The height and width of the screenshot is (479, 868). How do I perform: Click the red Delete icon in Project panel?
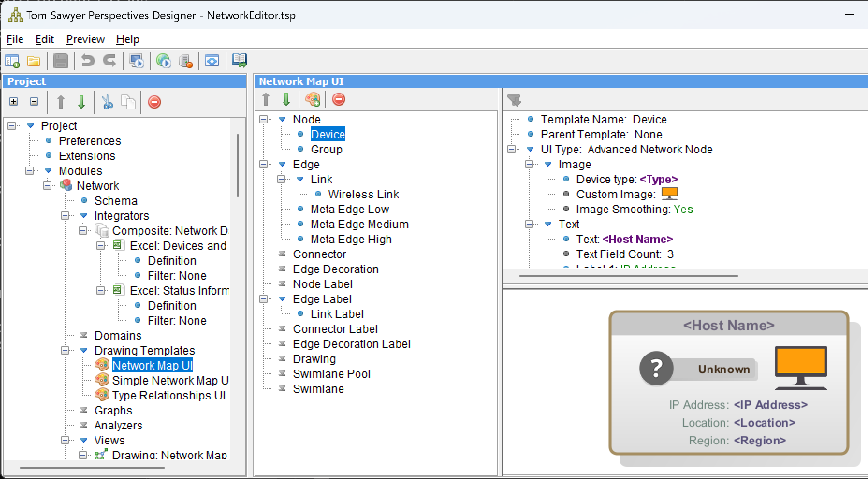154,102
